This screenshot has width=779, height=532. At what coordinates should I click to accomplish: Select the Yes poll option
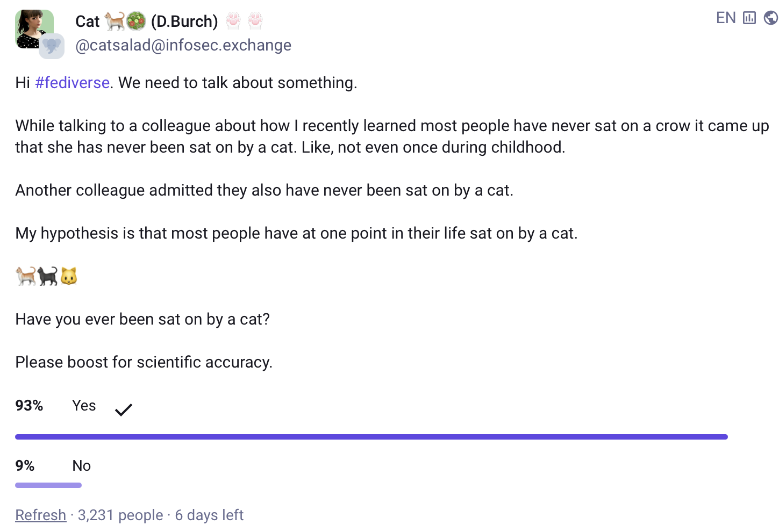84,406
